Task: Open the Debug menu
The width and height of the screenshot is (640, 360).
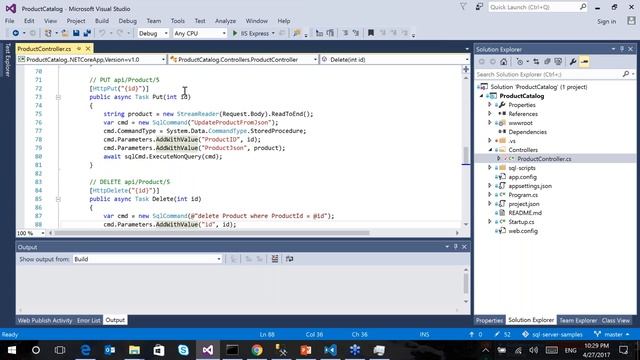Action: coord(127,21)
